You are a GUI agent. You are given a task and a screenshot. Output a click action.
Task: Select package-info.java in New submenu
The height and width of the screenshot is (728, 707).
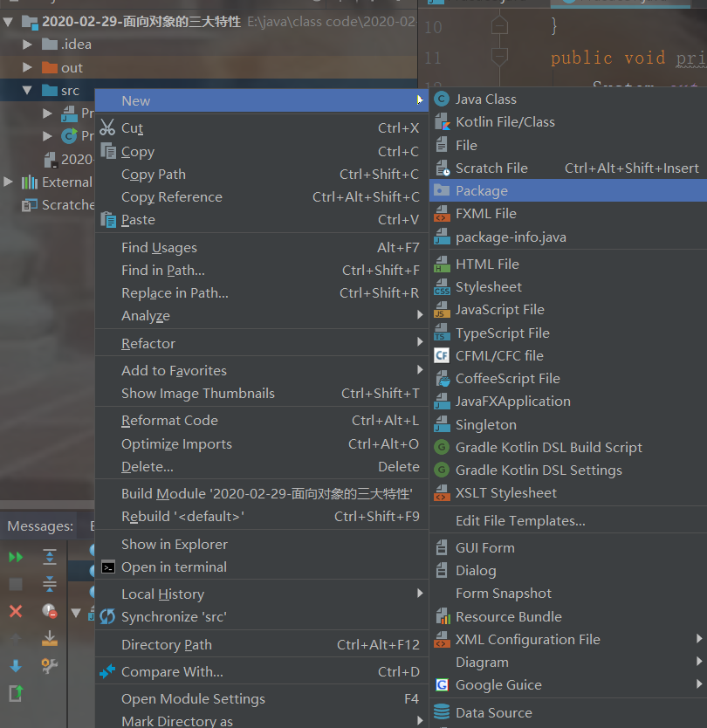point(568,237)
